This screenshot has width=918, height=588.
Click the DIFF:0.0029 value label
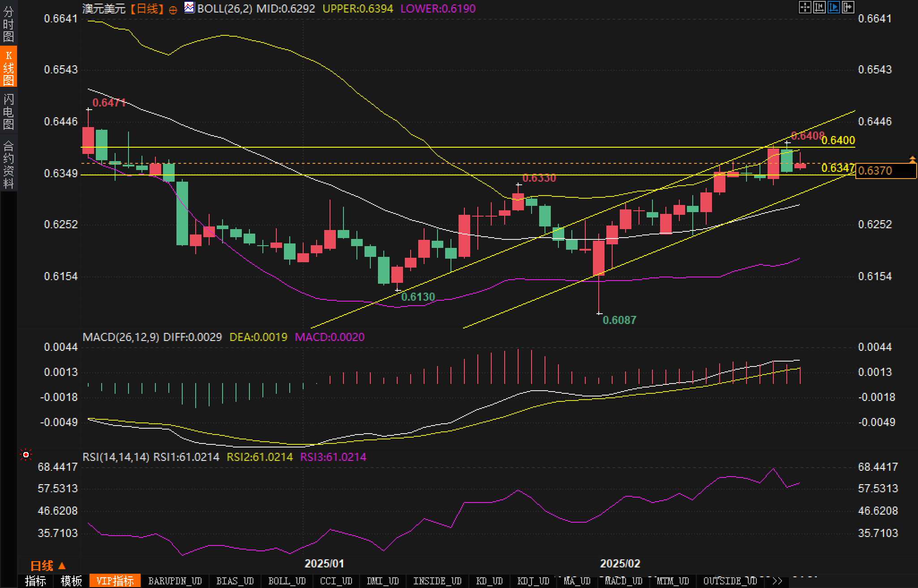(x=193, y=337)
